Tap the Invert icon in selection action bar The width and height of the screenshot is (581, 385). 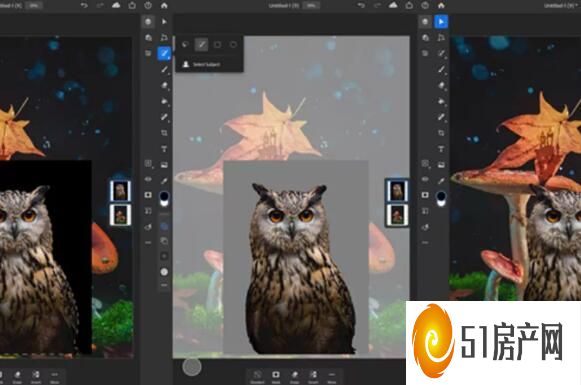pyautogui.click(x=313, y=376)
